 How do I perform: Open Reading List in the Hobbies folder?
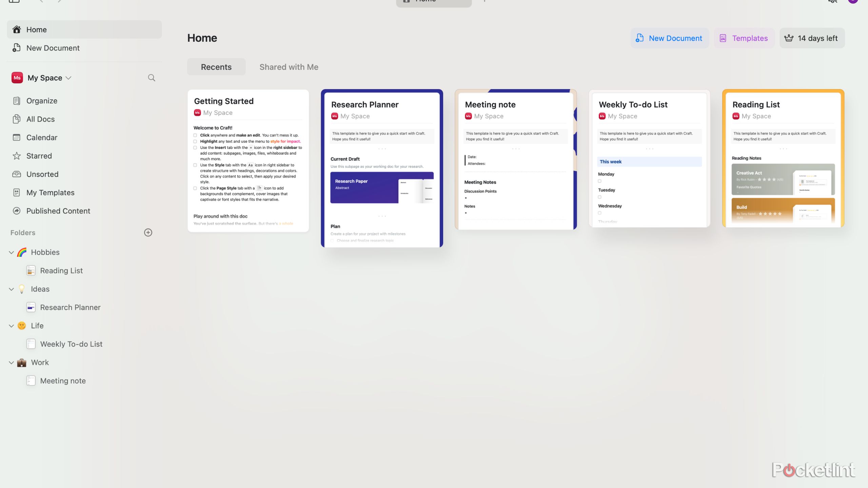tap(61, 270)
